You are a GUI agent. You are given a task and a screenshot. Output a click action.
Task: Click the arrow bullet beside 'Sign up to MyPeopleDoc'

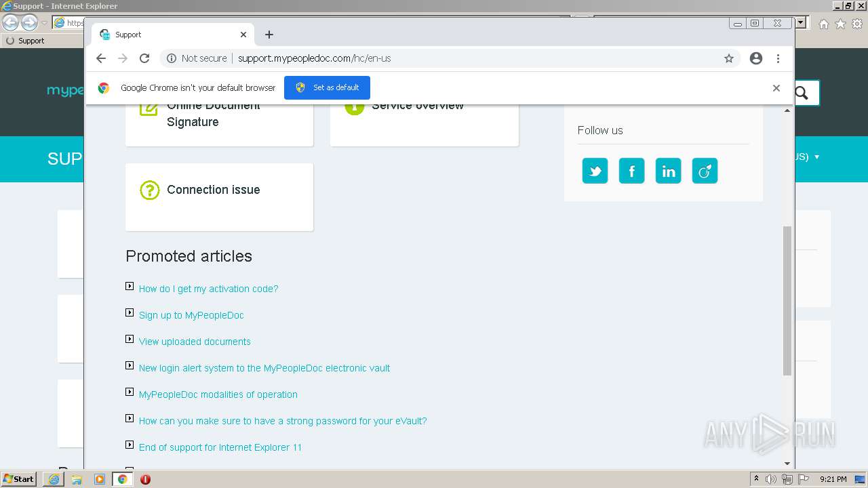[x=130, y=312]
